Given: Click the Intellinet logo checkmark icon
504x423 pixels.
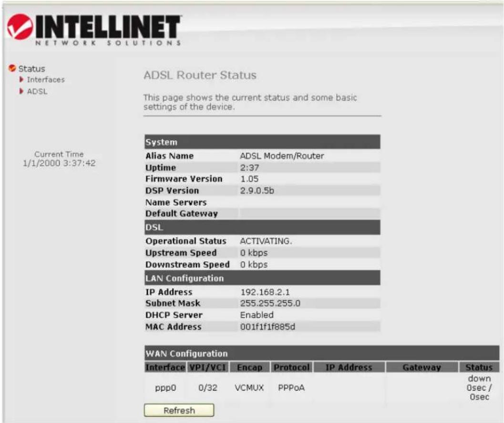Looking at the screenshot, I should click(x=20, y=27).
